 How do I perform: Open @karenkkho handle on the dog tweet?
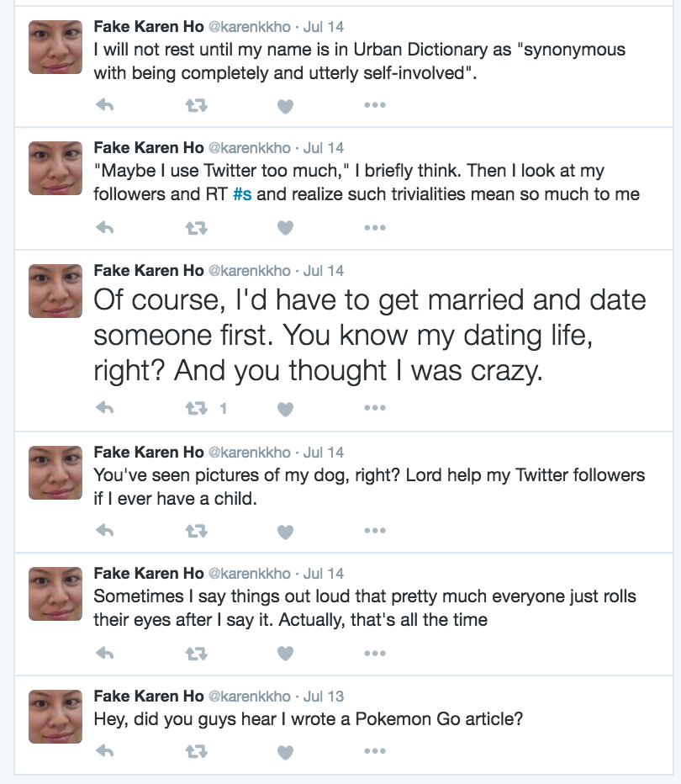tap(249, 453)
